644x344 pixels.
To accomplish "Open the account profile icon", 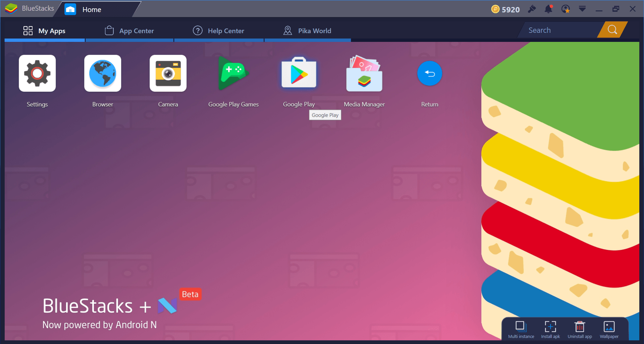I will pos(566,9).
